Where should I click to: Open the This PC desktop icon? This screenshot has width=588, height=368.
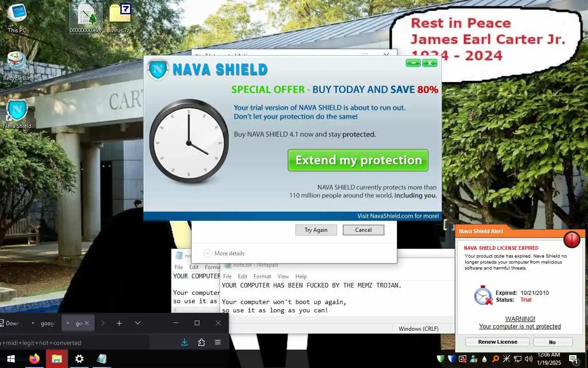pos(17,18)
